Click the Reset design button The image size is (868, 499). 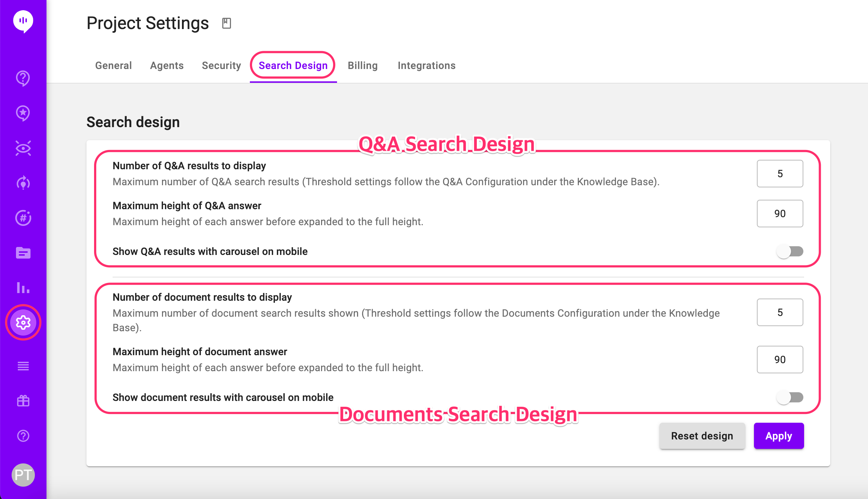[x=702, y=436]
